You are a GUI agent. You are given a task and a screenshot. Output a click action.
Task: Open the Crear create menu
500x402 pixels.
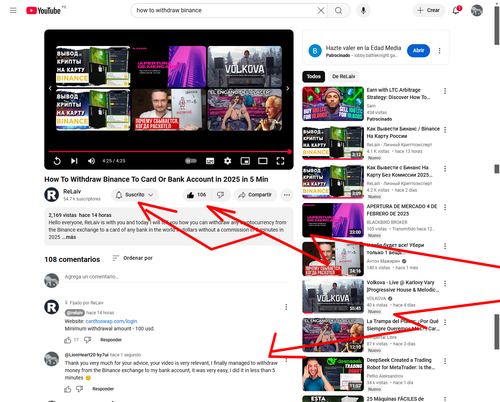coord(429,10)
